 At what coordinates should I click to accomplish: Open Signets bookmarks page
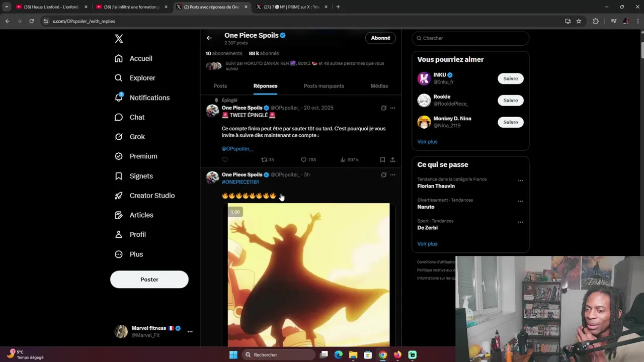tap(133, 176)
